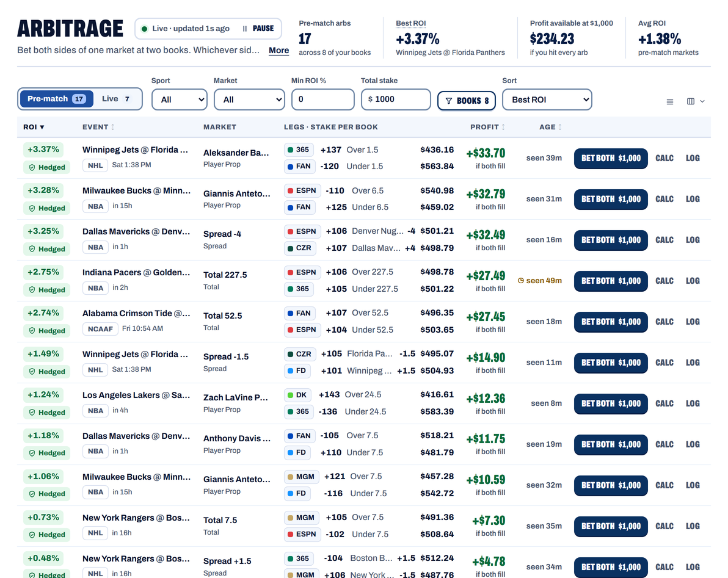Open CALC for the Anthony Davis row
Viewport: 728px width, 578px height.
point(664,444)
